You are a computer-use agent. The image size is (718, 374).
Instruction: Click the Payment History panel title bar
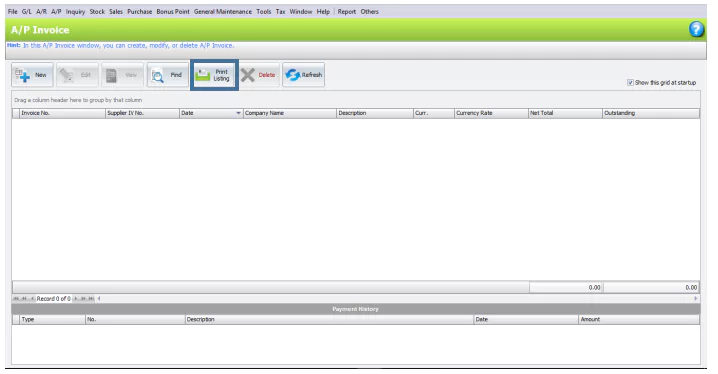[356, 309]
